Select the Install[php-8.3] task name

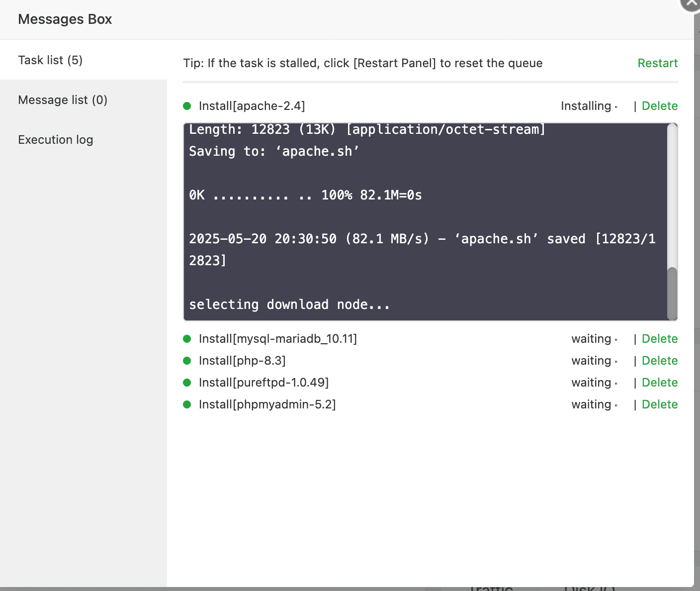tap(242, 361)
